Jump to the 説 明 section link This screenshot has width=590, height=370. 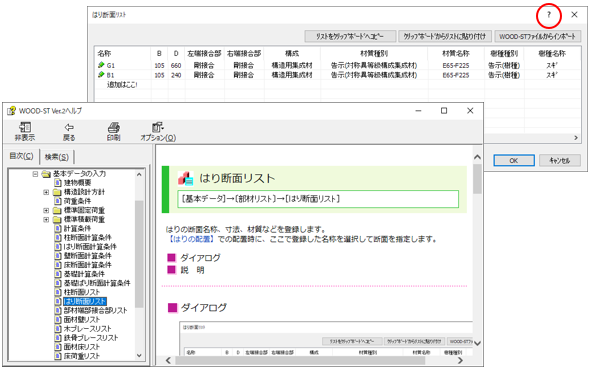coord(192,270)
